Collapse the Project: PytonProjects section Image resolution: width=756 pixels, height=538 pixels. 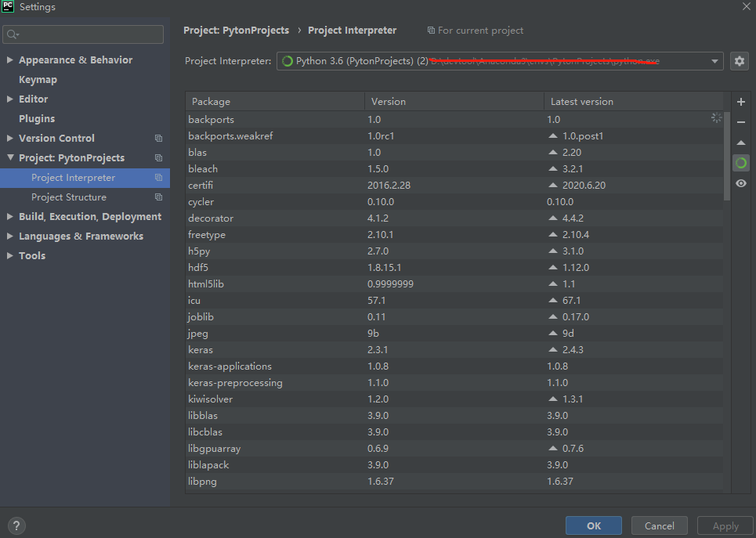click(10, 157)
